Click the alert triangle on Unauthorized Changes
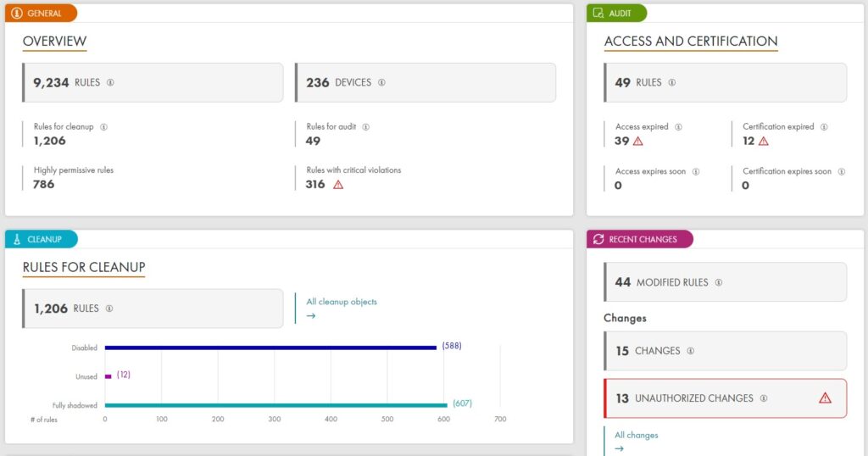 coord(825,398)
